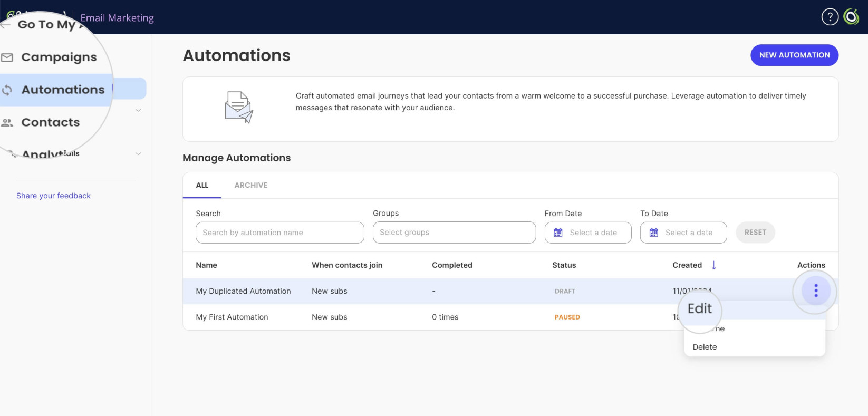Choose Delete from the actions menu

tap(705, 347)
